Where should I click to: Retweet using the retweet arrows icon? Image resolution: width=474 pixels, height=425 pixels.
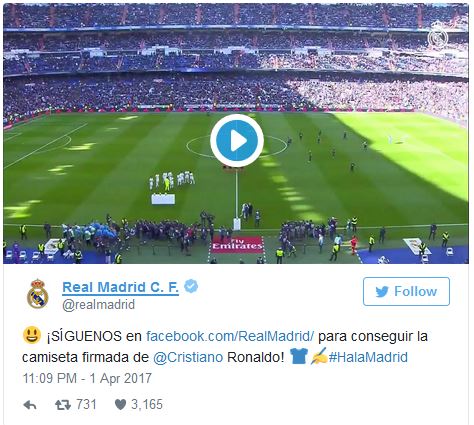[x=63, y=405]
